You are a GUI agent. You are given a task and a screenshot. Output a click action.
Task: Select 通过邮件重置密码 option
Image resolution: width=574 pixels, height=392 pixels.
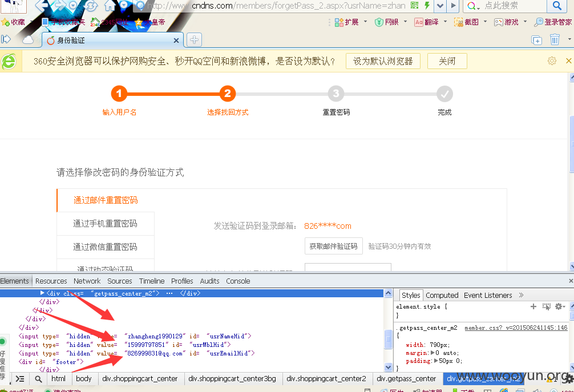[106, 200]
